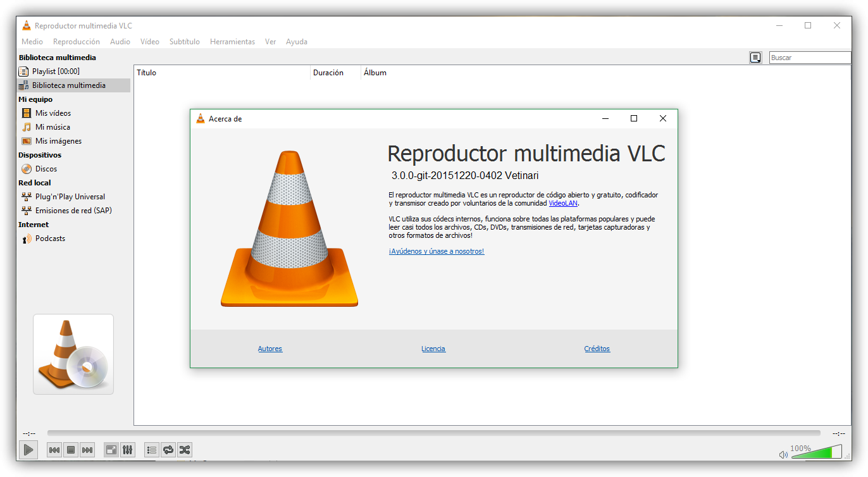Toggle shuffle random playback
The image size is (868, 477).
coord(185,450)
